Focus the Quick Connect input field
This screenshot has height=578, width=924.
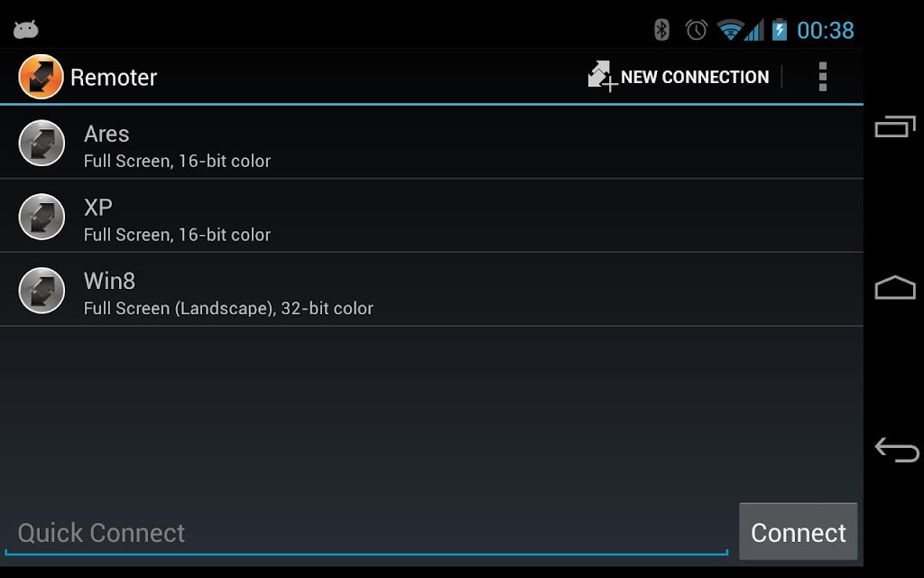point(366,533)
